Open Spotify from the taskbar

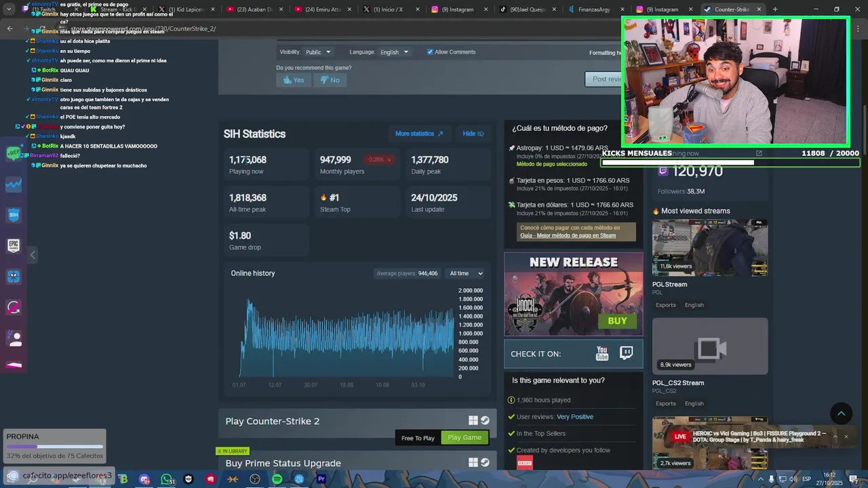click(x=277, y=479)
